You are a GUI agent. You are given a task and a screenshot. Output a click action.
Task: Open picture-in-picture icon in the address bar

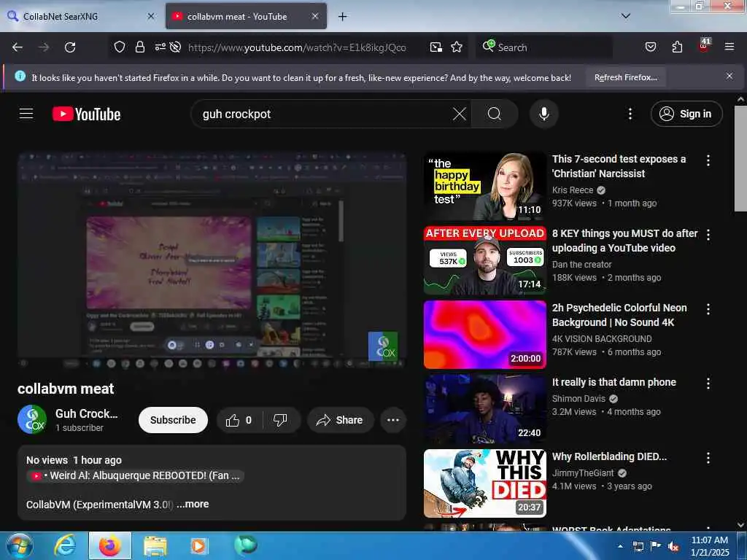(436, 47)
